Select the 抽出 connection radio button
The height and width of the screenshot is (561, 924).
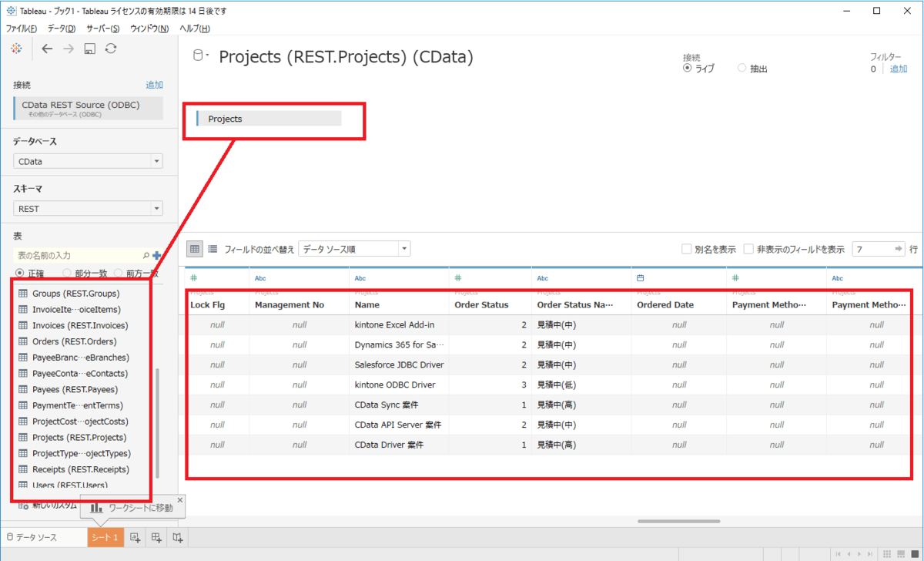point(742,69)
